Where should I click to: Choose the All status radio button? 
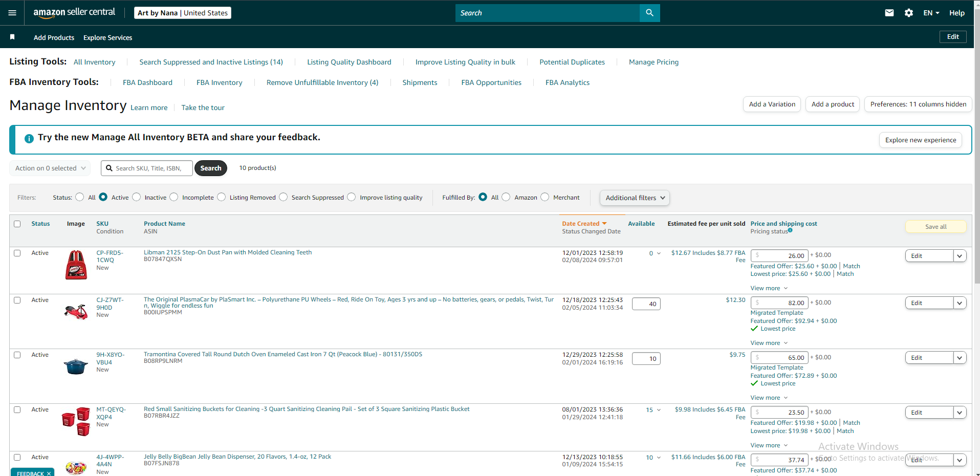tap(80, 197)
